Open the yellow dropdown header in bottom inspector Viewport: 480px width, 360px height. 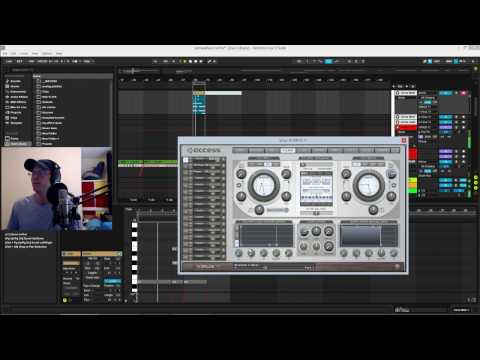click(102, 254)
